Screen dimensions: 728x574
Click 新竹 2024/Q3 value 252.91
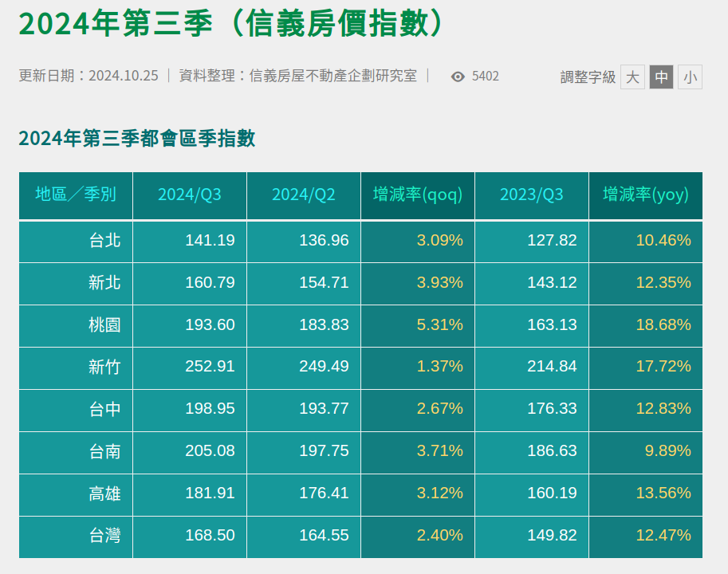point(210,367)
